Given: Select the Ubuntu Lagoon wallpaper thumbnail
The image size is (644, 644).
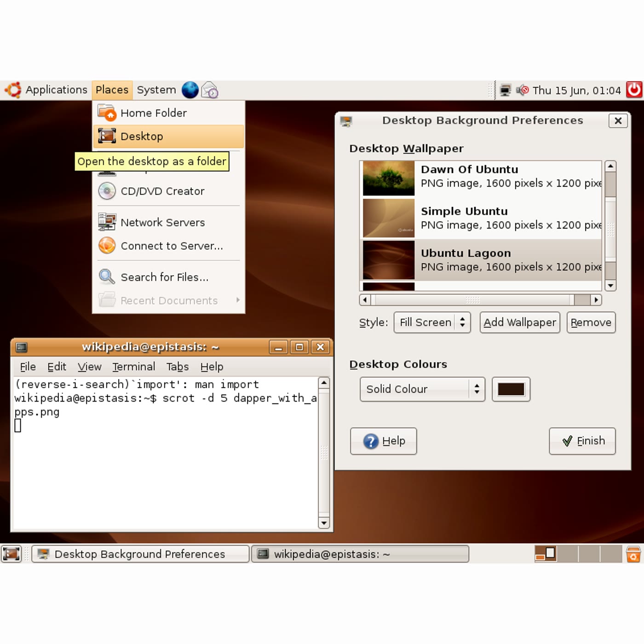Looking at the screenshot, I should (389, 260).
